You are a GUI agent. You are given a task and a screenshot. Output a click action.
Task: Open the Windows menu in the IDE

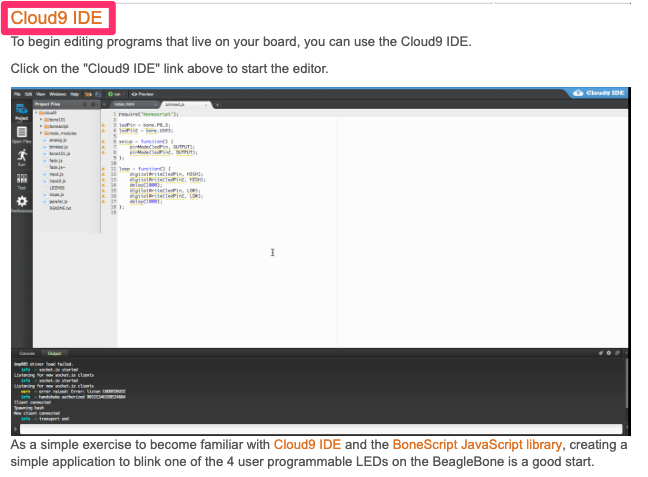(58, 94)
